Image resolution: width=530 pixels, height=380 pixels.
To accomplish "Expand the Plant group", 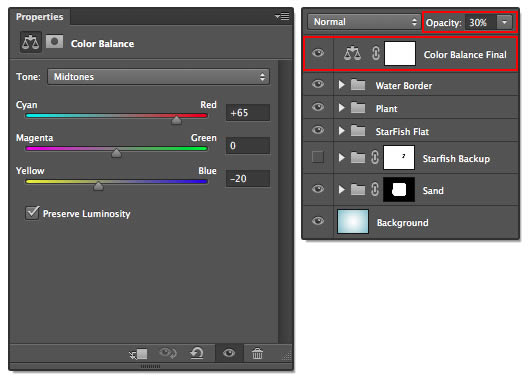I will (x=341, y=108).
